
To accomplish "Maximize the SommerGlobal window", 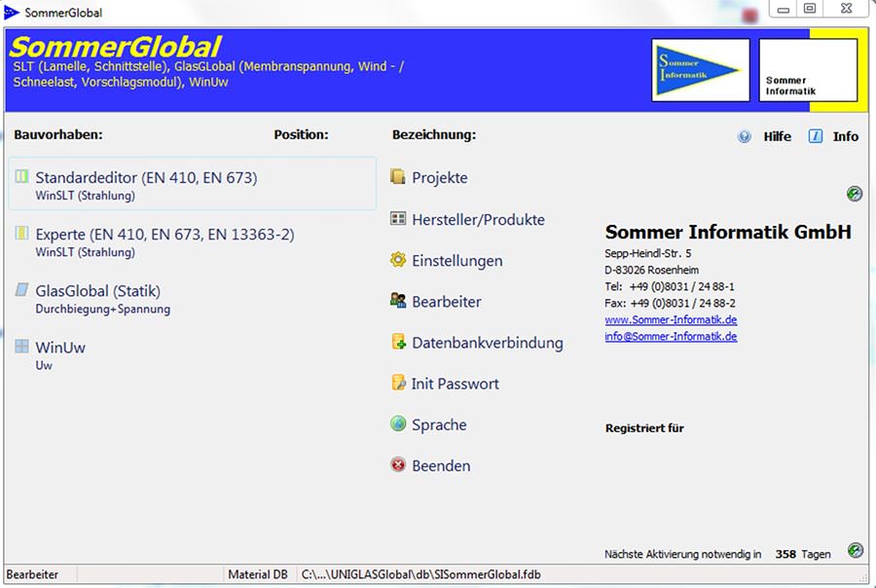I will tap(810, 9).
